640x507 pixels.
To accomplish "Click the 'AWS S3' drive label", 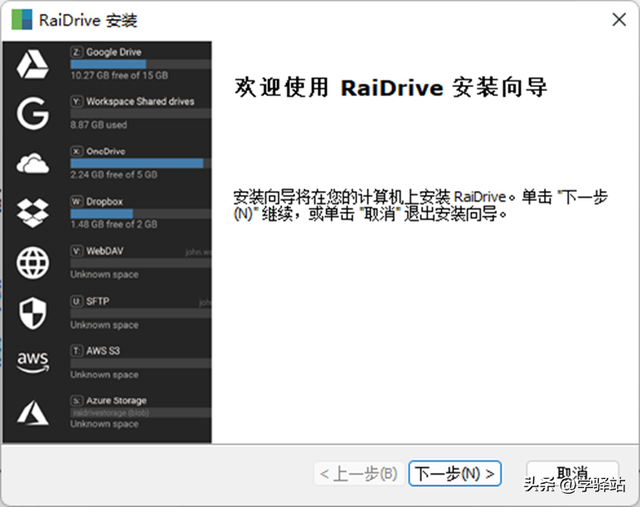I will click(103, 351).
